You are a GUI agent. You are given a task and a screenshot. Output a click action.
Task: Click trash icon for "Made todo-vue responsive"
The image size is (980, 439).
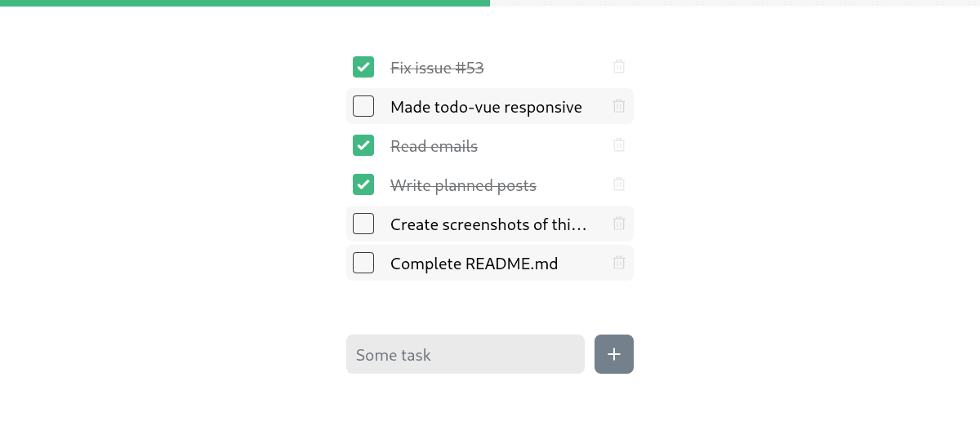(x=619, y=106)
